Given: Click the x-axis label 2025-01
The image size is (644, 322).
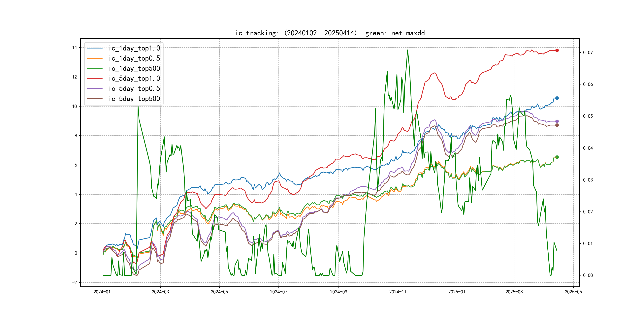Looking at the screenshot, I should [457, 292].
